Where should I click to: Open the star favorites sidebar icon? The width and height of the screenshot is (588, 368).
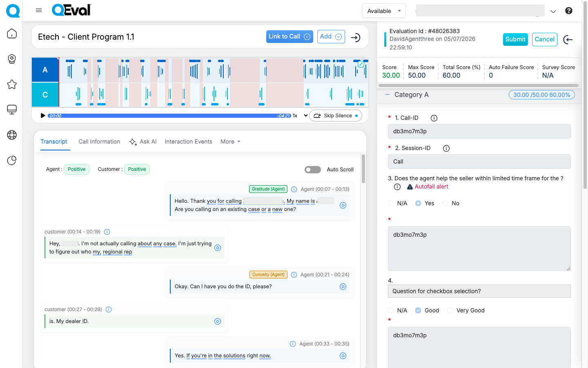point(12,84)
